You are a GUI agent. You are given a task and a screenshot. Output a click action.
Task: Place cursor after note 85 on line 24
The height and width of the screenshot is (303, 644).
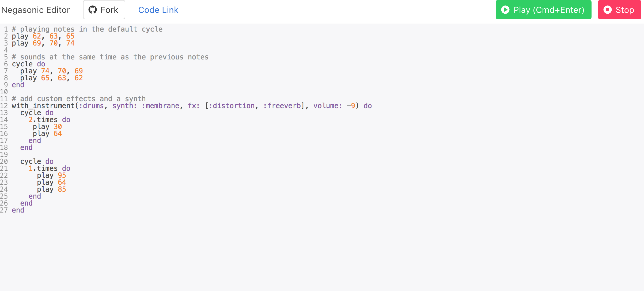[x=66, y=189]
